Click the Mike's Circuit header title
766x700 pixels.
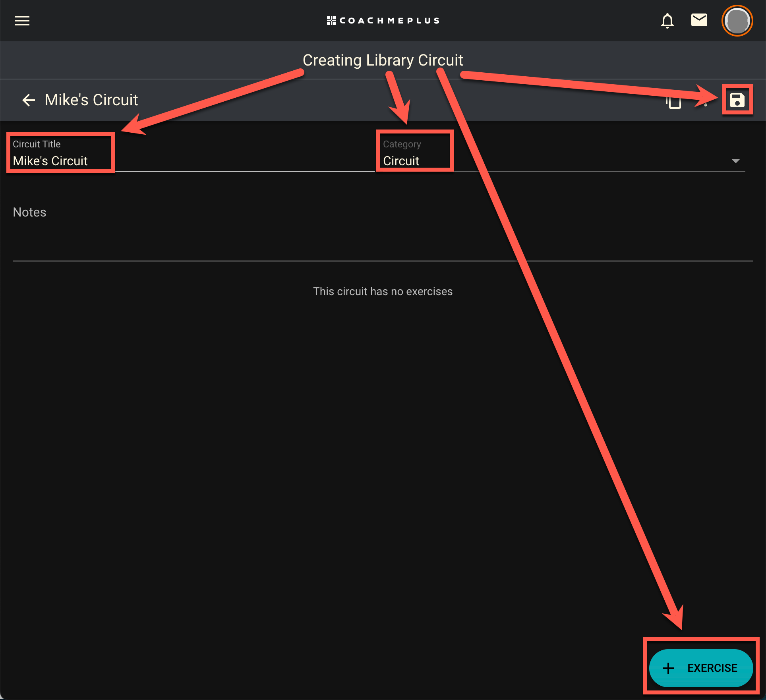[x=91, y=100]
